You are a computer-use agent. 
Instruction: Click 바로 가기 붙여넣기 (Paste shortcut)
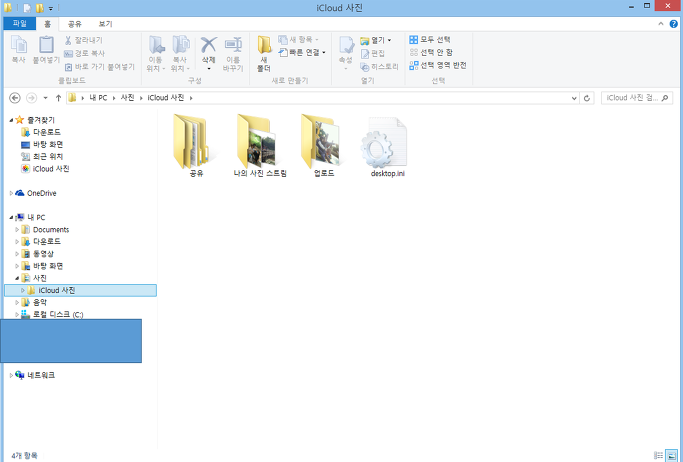coord(100,67)
